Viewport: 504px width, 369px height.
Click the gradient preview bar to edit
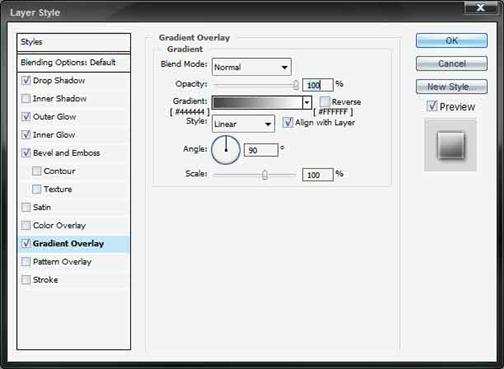click(257, 103)
